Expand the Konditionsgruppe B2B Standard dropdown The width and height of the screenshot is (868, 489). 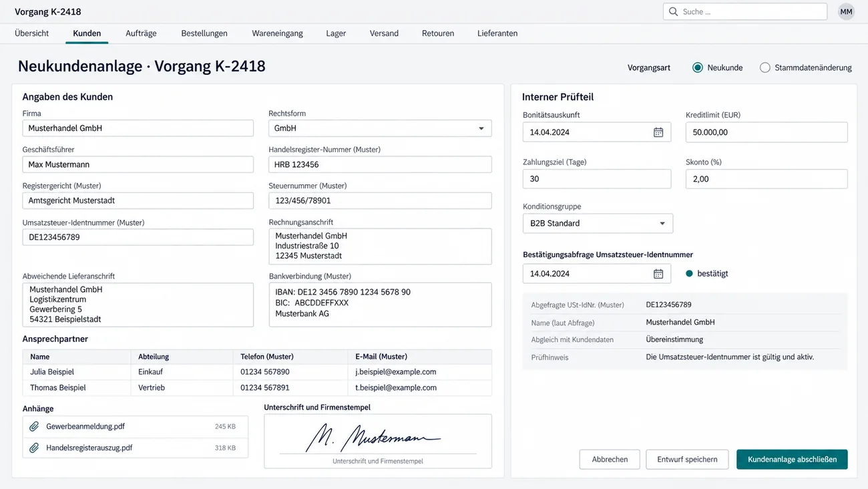[x=598, y=223]
